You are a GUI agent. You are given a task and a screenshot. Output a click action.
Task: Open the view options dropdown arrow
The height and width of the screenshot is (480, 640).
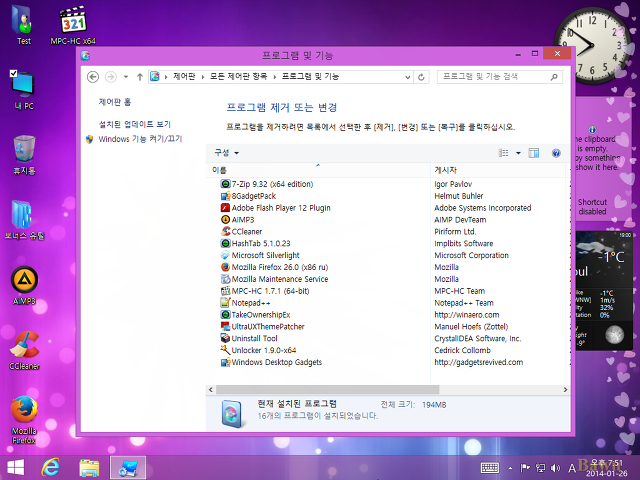click(x=518, y=153)
